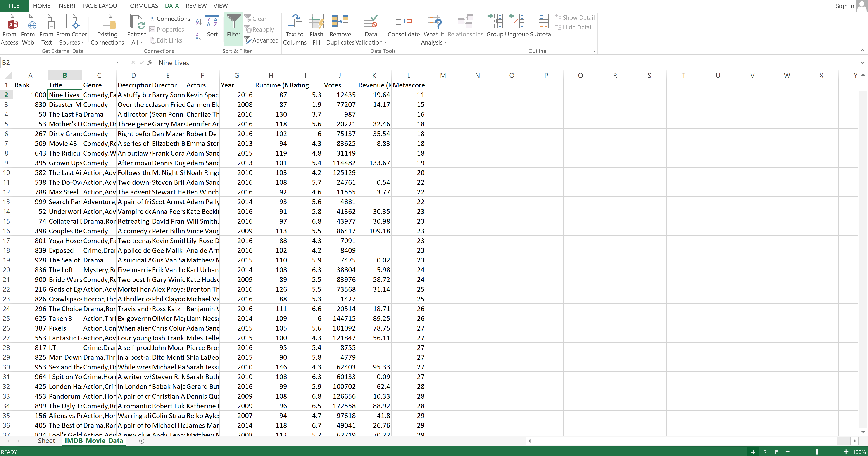Adjust the zoom slider handle
This screenshot has width=868, height=456.
point(816,452)
